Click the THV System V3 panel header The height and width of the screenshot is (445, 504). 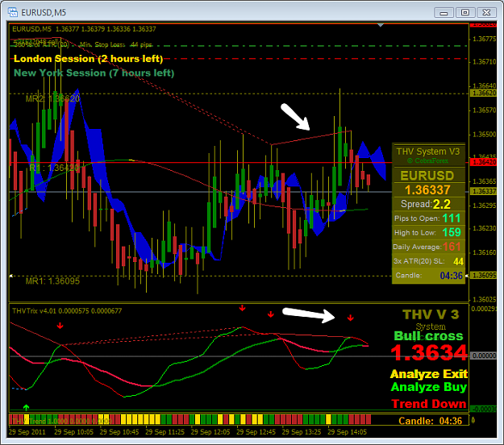428,152
